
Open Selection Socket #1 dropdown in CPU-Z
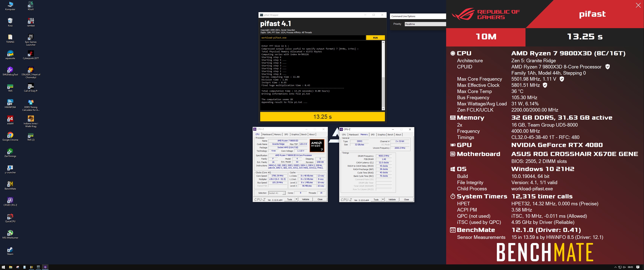coord(277,193)
